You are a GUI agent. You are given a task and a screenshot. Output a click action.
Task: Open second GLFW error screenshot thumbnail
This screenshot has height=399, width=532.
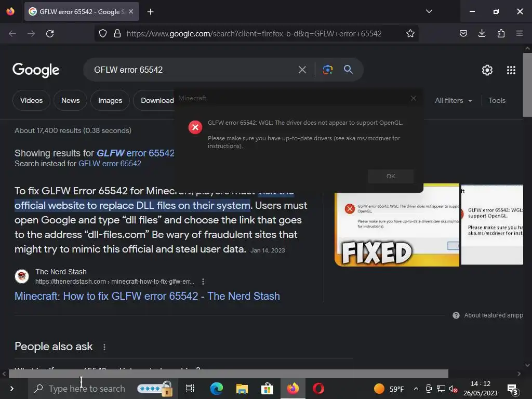pyautogui.click(x=492, y=224)
